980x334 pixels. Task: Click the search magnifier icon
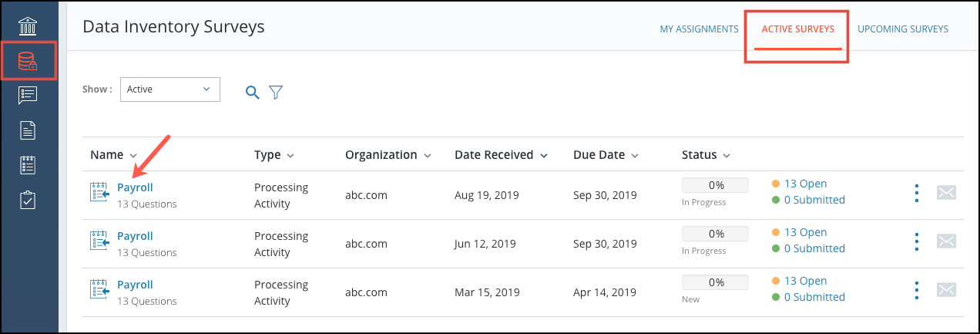[252, 93]
